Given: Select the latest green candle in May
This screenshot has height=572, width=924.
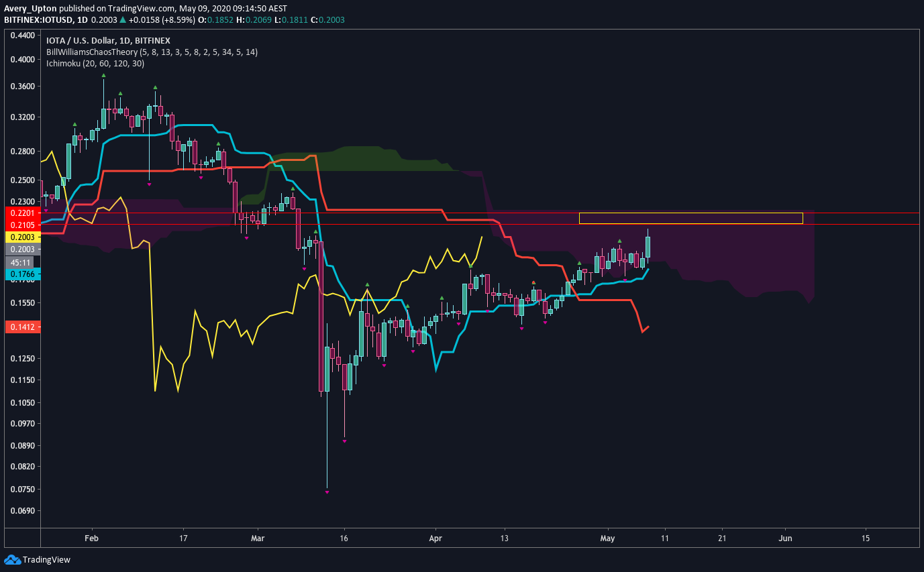Looking at the screenshot, I should 648,247.
